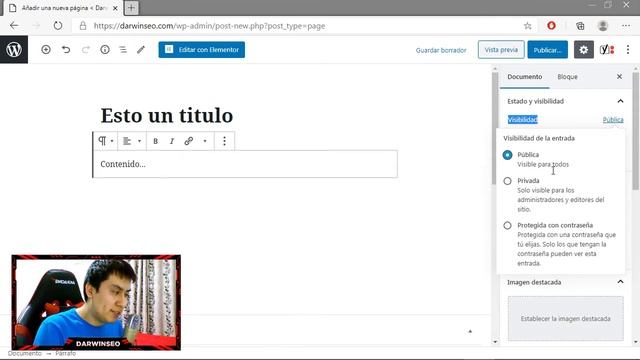The height and width of the screenshot is (360, 640).
Task: Open block navigation list icon
Action: coord(123,49)
